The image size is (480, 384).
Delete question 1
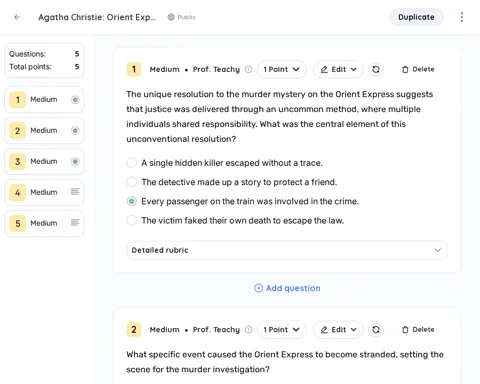pos(418,69)
